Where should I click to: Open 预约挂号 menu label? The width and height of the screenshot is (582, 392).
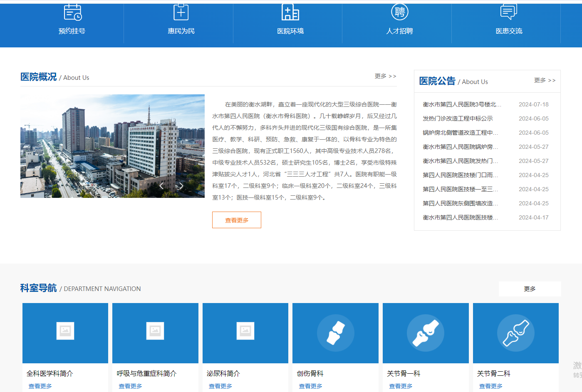pyautogui.click(x=72, y=31)
